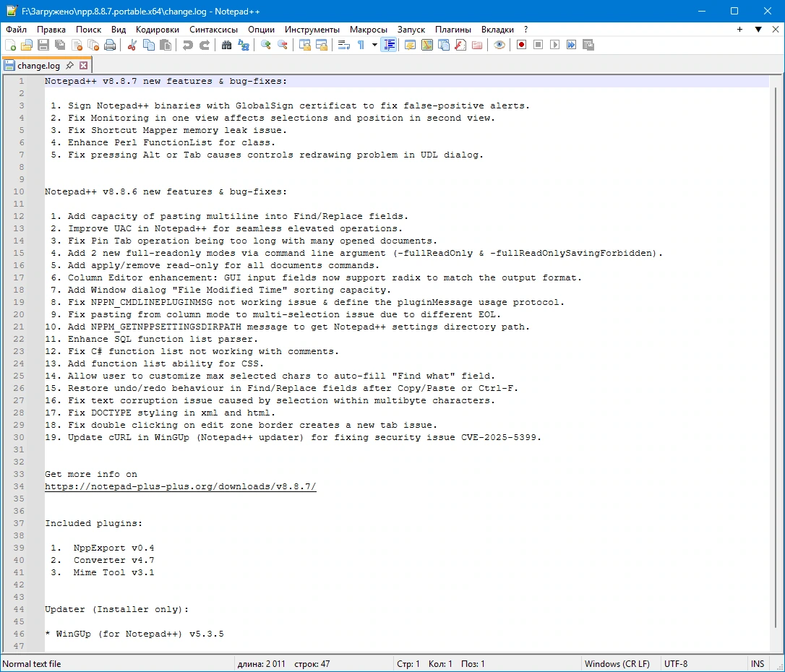This screenshot has width=785, height=672.
Task: Open the Плагины menu
Action: click(453, 30)
